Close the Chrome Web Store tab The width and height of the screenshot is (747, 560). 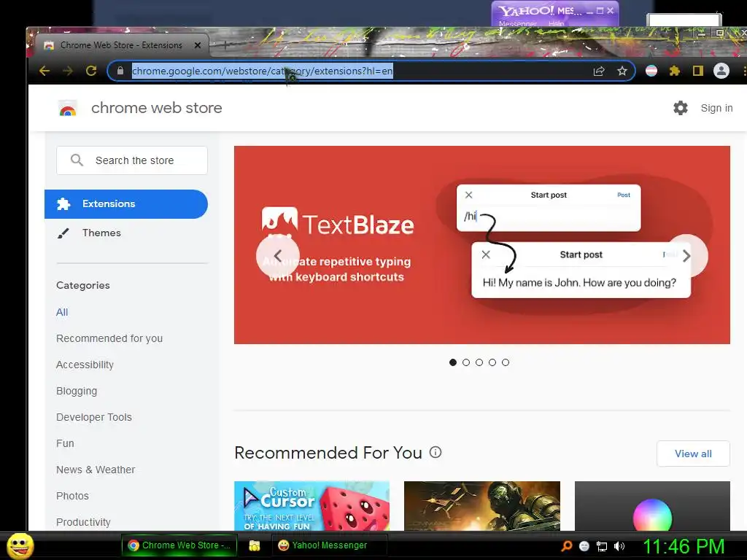pos(197,45)
